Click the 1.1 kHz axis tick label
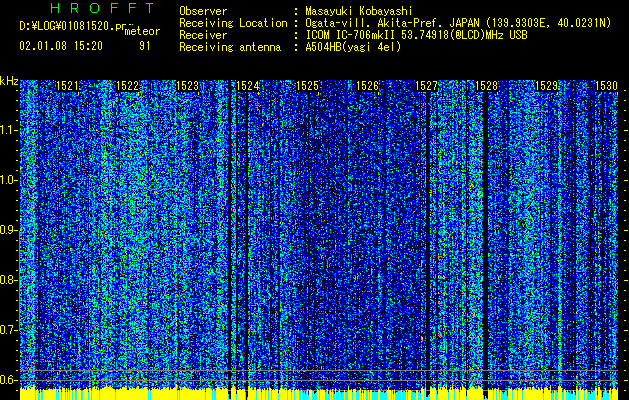The width and height of the screenshot is (629, 400). [8, 130]
